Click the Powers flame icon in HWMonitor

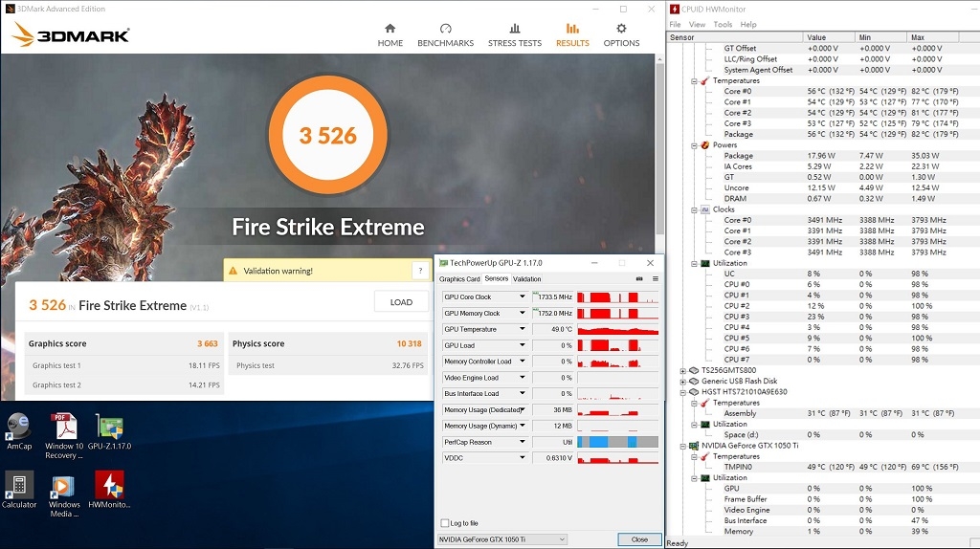coord(705,144)
